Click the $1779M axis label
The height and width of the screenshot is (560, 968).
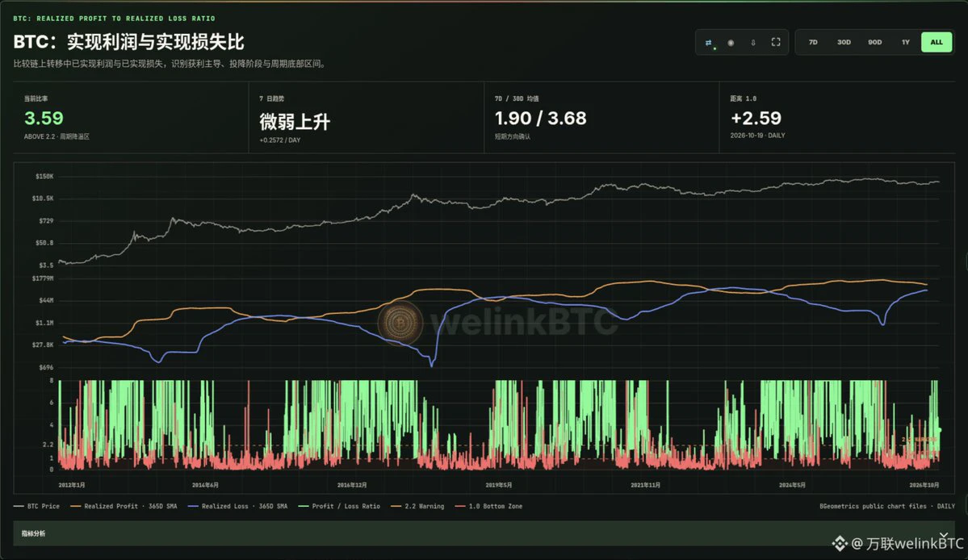43,278
